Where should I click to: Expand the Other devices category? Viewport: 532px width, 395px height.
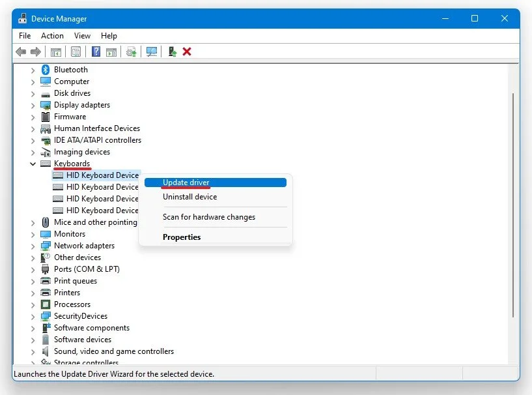tap(33, 257)
